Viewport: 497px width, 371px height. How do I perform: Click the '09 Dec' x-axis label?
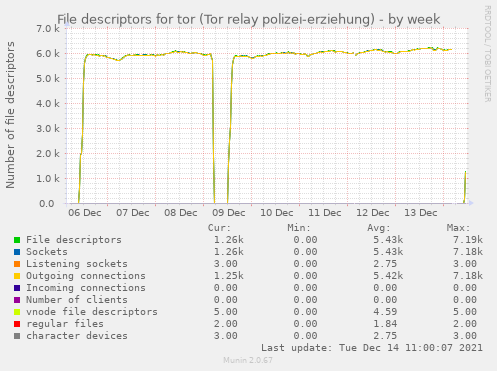click(x=229, y=213)
